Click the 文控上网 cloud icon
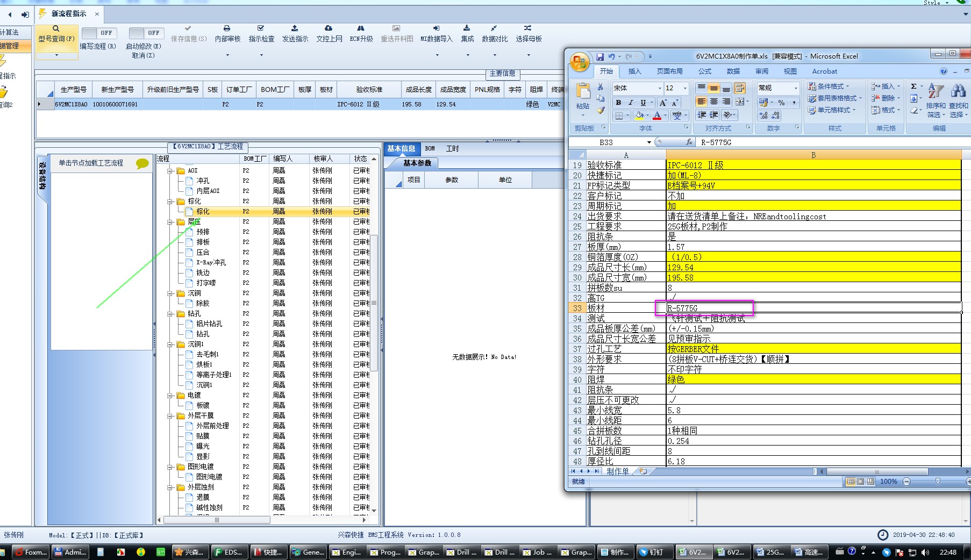This screenshot has width=971, height=560. [x=329, y=28]
